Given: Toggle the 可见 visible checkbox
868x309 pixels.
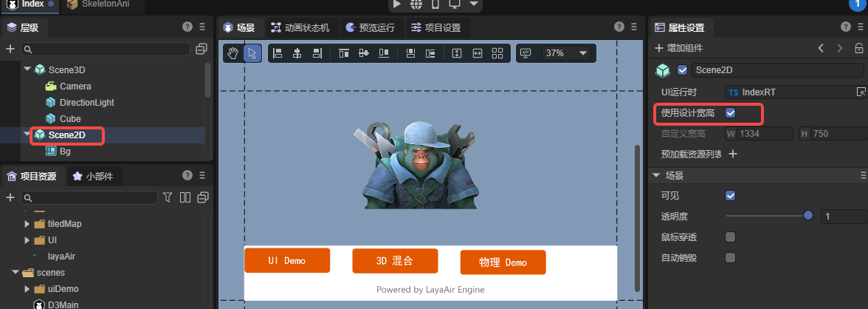Looking at the screenshot, I should (x=731, y=196).
